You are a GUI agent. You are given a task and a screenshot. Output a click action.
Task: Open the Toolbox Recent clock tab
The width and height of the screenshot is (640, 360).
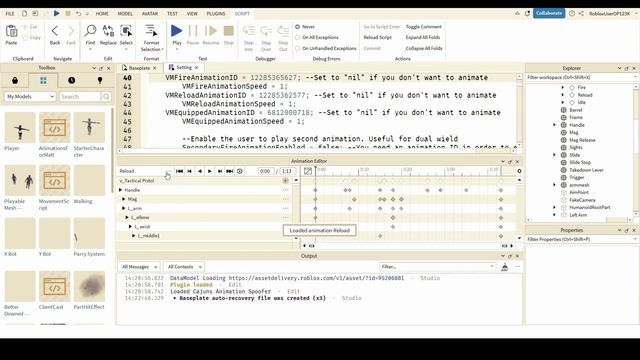pos(71,80)
